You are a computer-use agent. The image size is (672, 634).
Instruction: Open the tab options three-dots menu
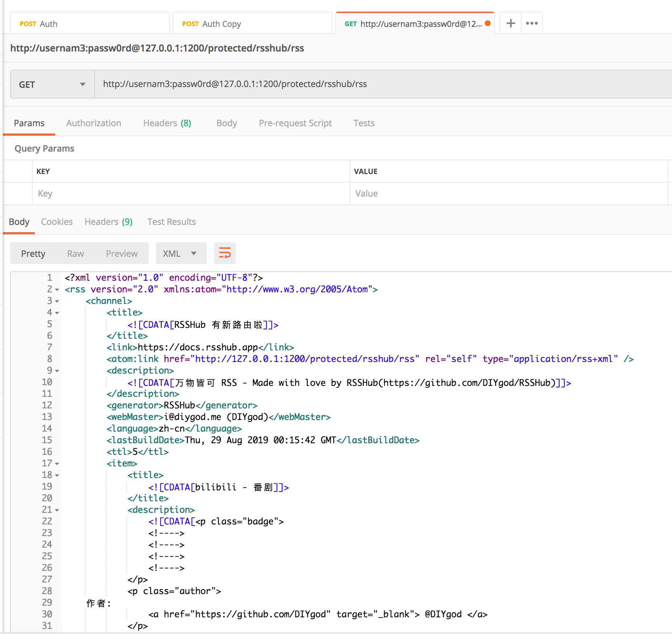coord(532,23)
